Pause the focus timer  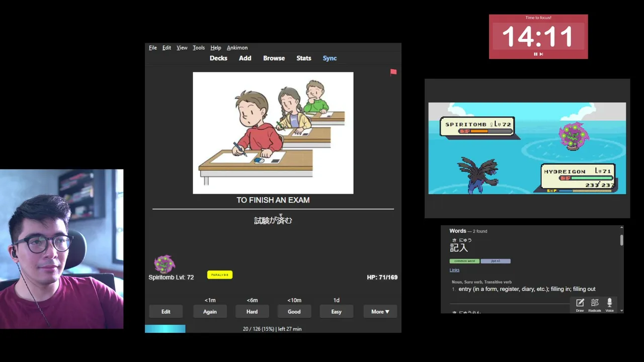pyautogui.click(x=535, y=54)
